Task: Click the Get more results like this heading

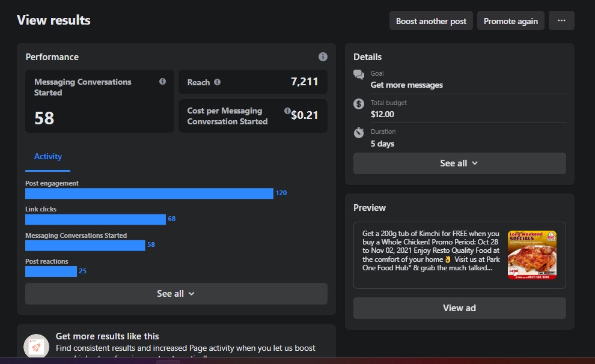Action: click(108, 336)
